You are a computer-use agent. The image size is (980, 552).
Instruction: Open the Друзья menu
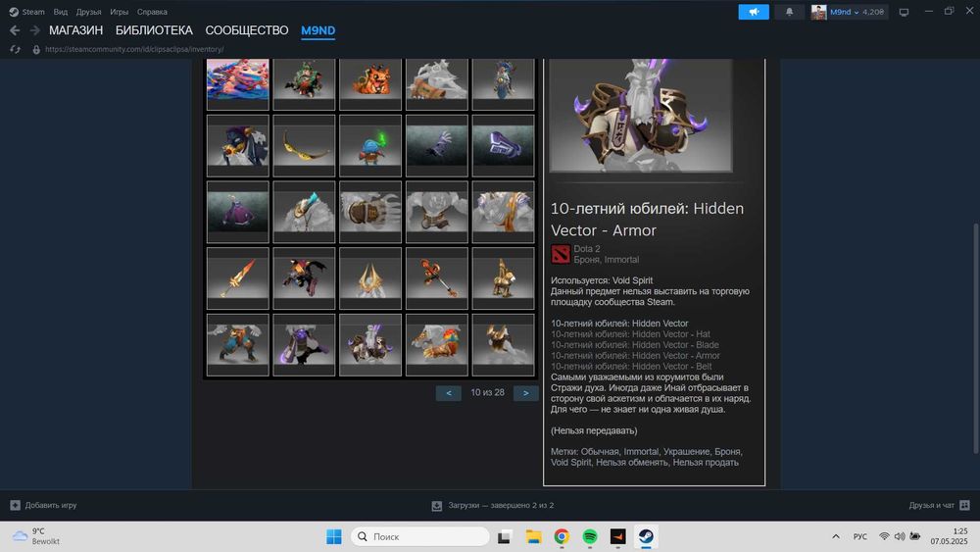(x=88, y=12)
